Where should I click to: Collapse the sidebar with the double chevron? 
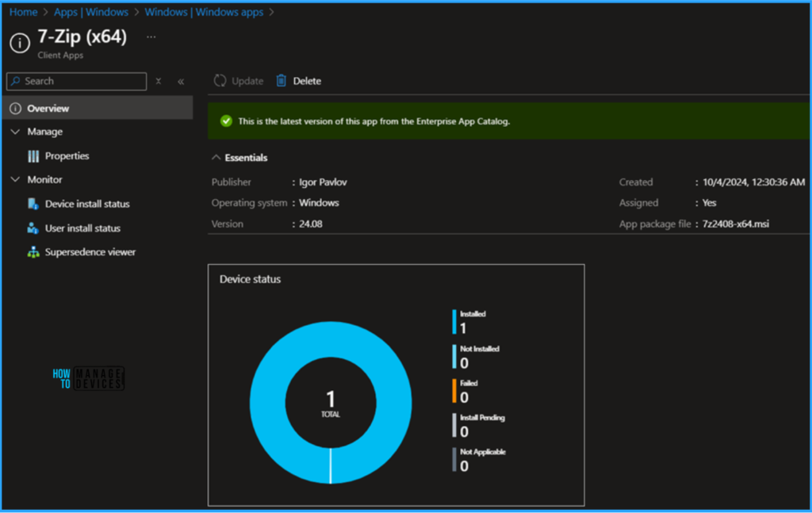pyautogui.click(x=181, y=82)
